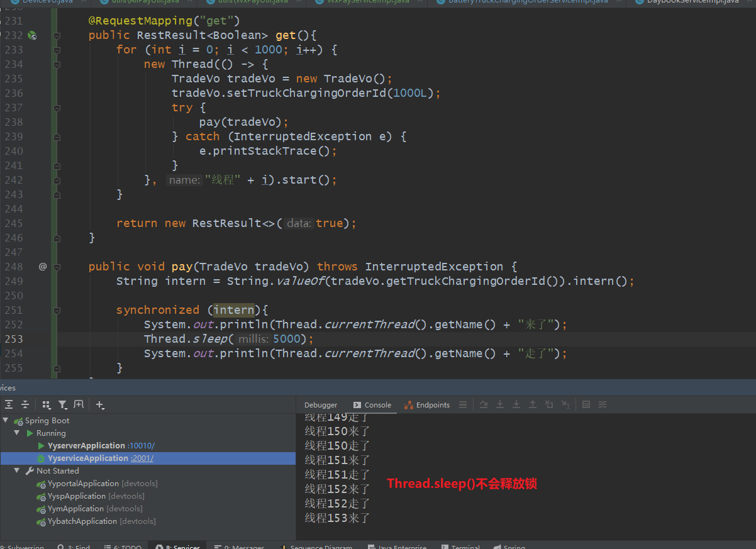Click the Add Service plus icon
This screenshot has height=549, width=756.
tap(101, 405)
